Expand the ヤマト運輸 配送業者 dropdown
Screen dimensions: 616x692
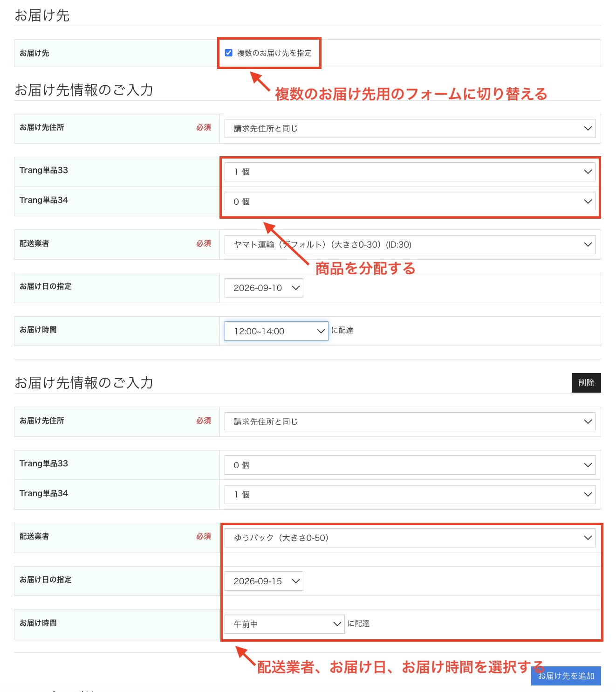point(410,244)
